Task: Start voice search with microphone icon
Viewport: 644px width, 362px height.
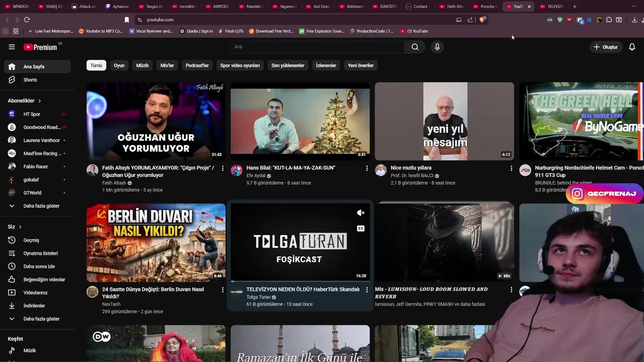Action: 437,47
